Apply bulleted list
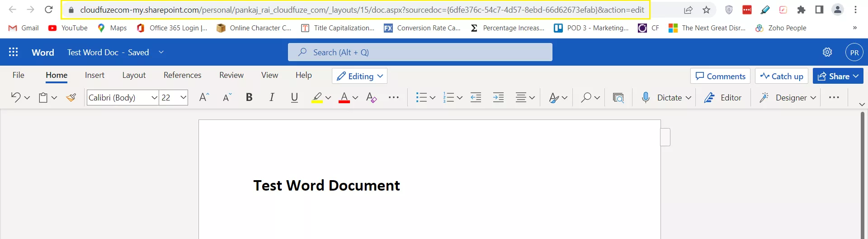868x239 pixels. pyautogui.click(x=421, y=97)
